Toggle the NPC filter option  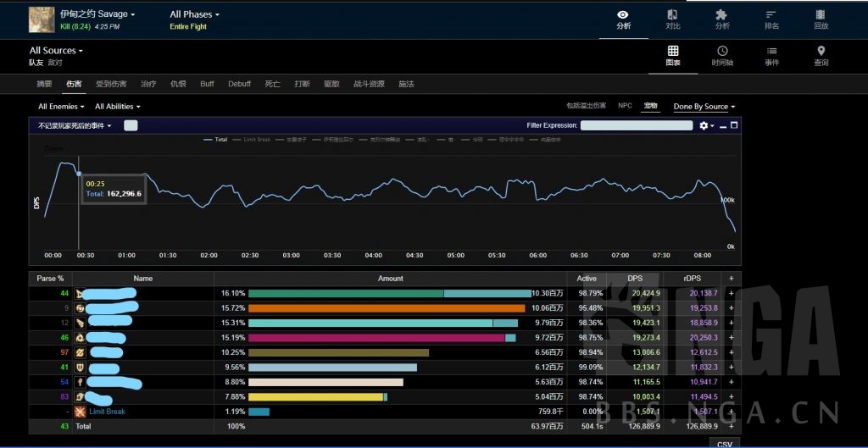click(x=625, y=106)
